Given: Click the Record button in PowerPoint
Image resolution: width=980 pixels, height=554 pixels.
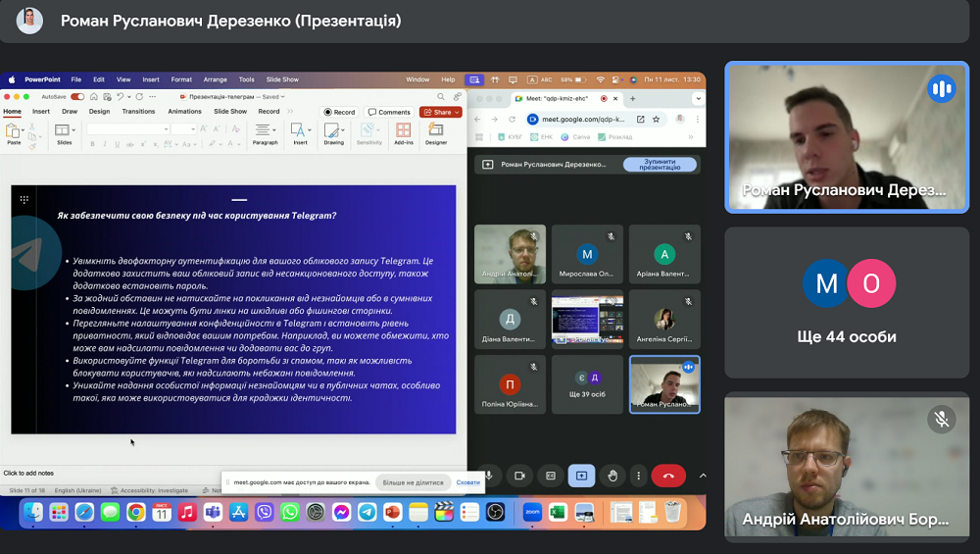Looking at the screenshot, I should 339,112.
